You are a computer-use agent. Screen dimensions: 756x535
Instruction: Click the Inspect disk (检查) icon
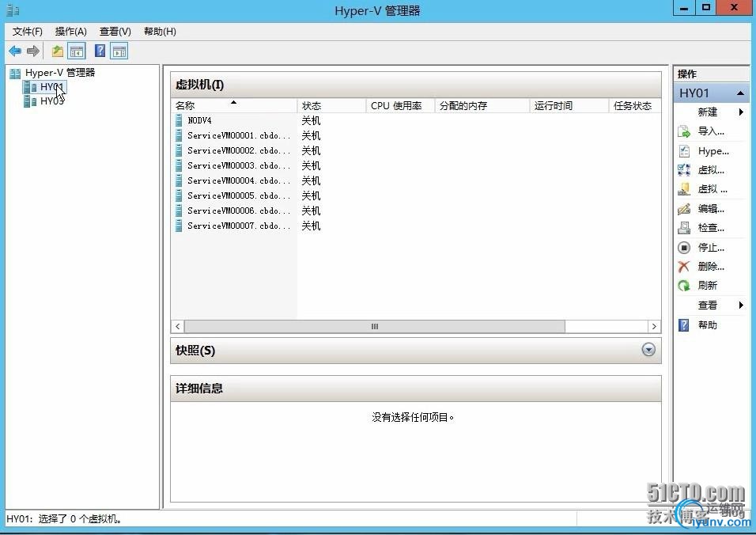pos(684,228)
